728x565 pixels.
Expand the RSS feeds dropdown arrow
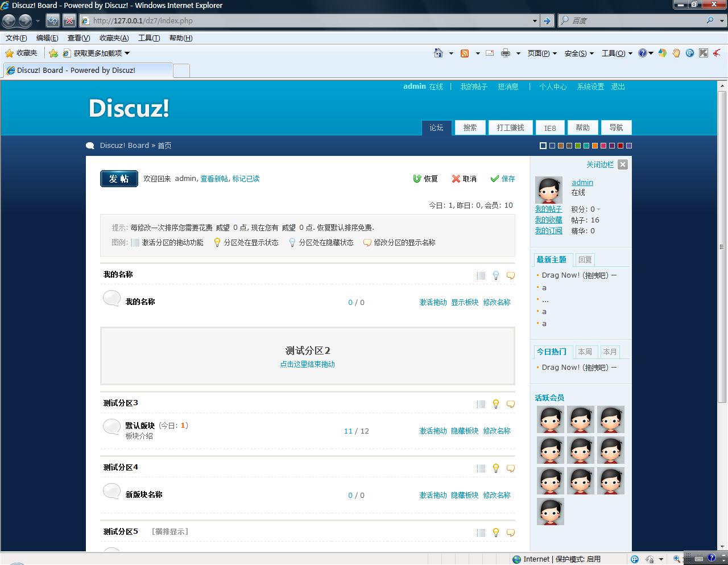(478, 53)
